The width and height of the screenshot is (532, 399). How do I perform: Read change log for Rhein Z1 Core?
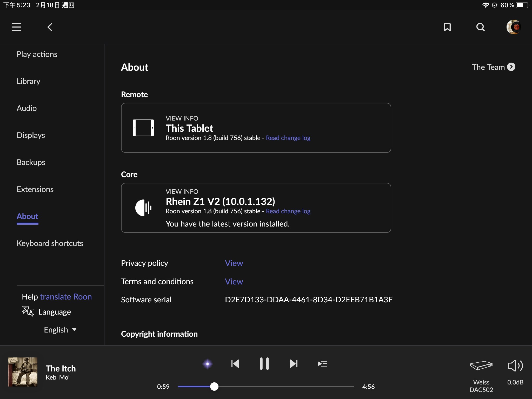[288, 211]
